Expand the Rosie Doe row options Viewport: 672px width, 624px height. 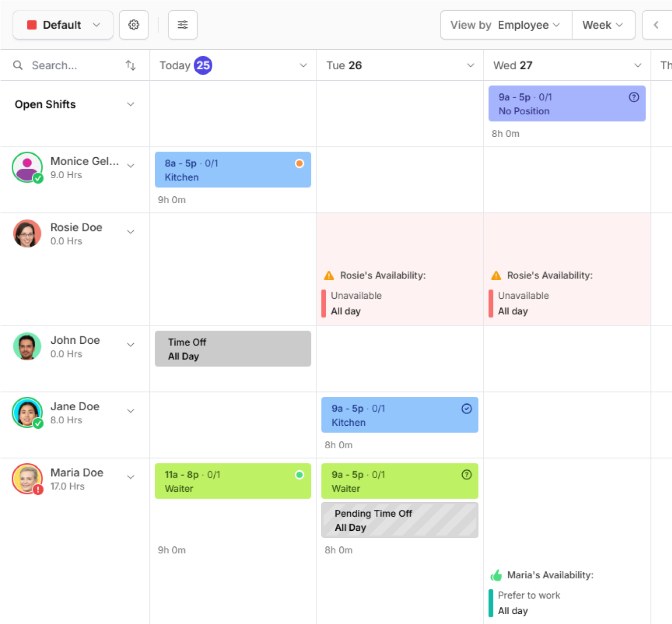click(x=130, y=232)
